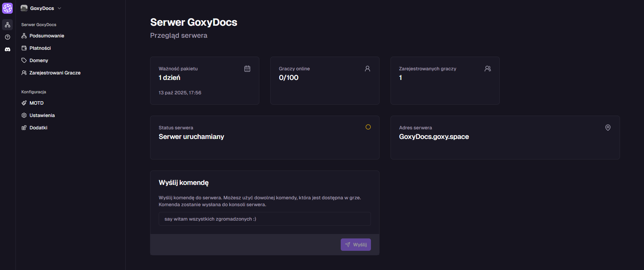
Task: Open the servers network icon in rail
Action: tap(8, 25)
